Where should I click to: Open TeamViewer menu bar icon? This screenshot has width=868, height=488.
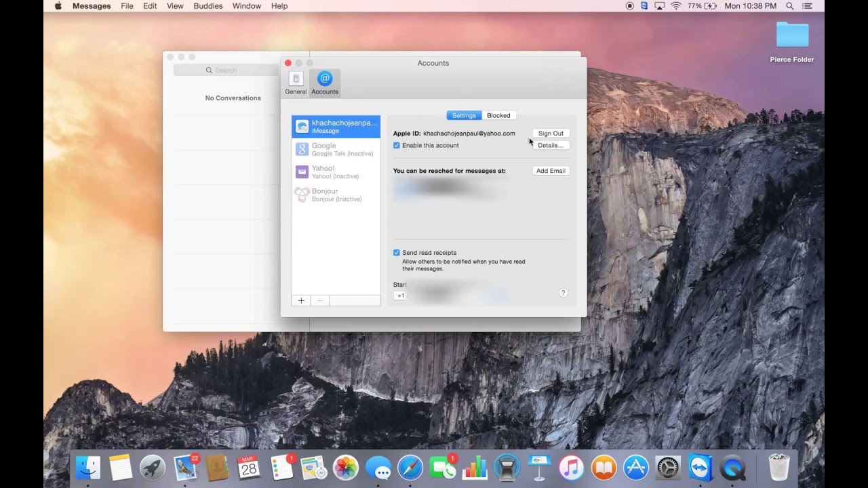[x=644, y=6]
